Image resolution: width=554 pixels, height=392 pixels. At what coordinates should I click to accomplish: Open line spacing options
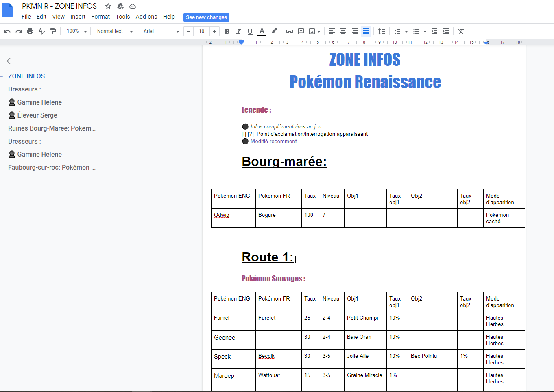tap(382, 31)
